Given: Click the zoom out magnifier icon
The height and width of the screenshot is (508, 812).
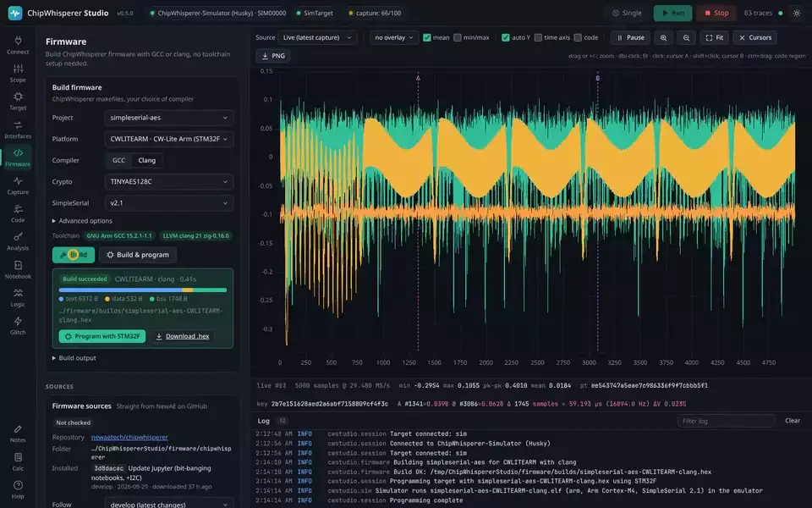Looking at the screenshot, I should click(686, 37).
